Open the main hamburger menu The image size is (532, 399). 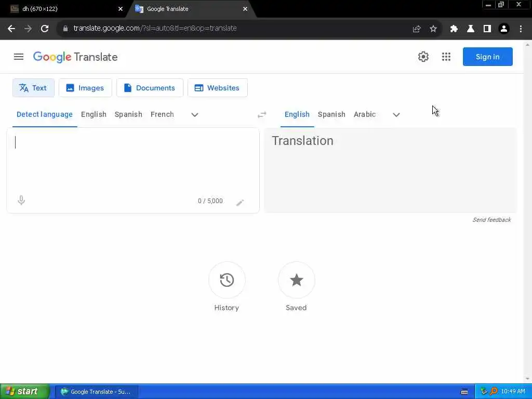[19, 57]
